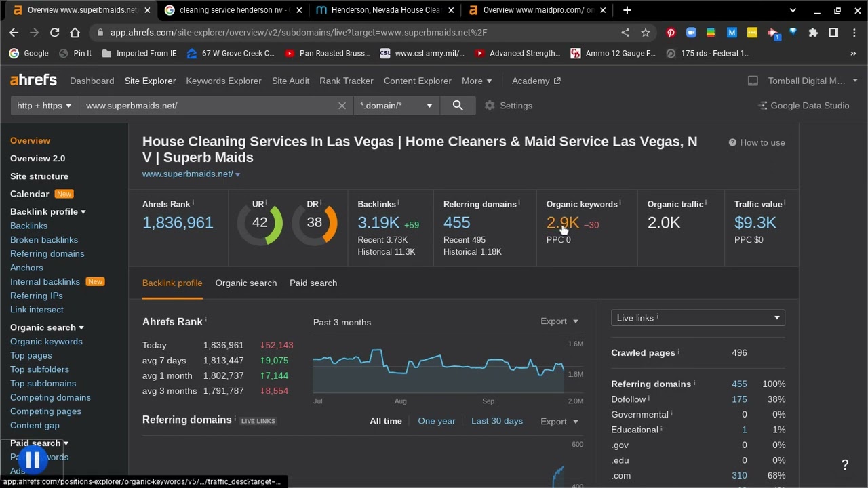This screenshot has height=488, width=868.
Task: Click the question mark help button
Action: tap(845, 465)
